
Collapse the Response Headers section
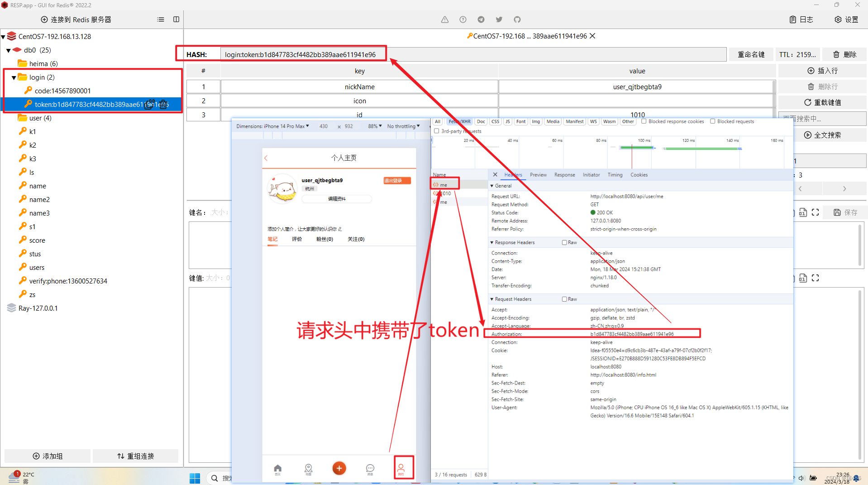pos(492,243)
